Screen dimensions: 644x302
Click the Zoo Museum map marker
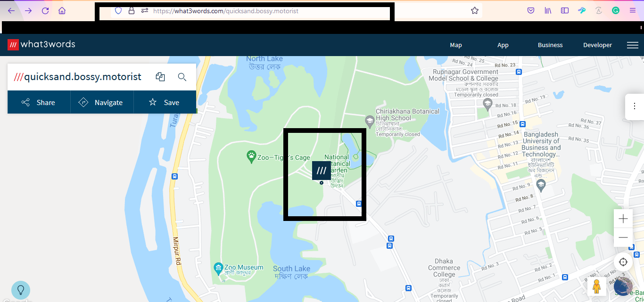218,269
